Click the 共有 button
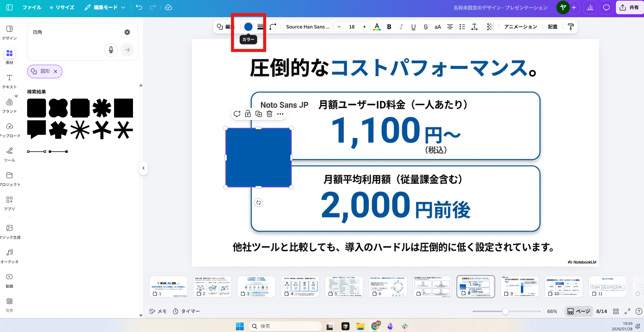Image resolution: width=644 pixels, height=332 pixels. pos(629,7)
